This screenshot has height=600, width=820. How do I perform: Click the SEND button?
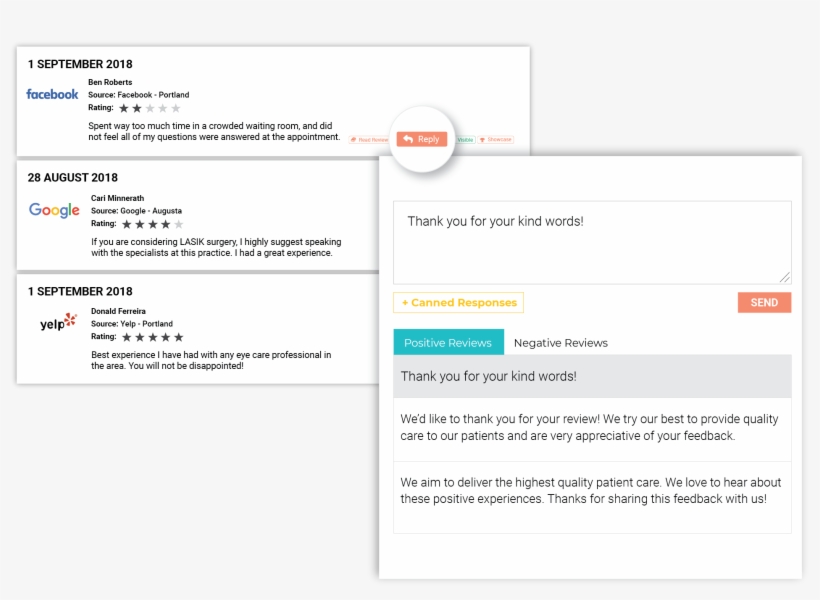click(764, 302)
